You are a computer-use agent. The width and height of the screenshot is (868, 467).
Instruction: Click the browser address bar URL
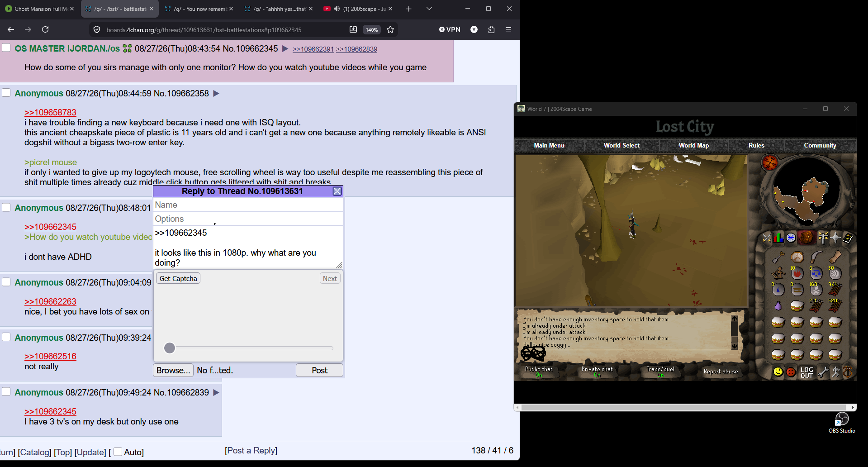pyautogui.click(x=204, y=30)
